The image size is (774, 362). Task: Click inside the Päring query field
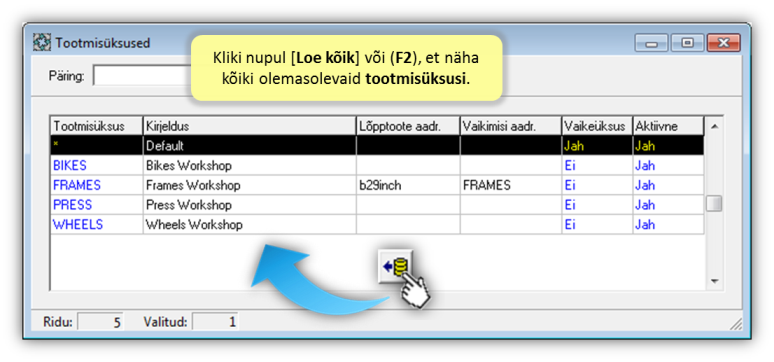[142, 76]
